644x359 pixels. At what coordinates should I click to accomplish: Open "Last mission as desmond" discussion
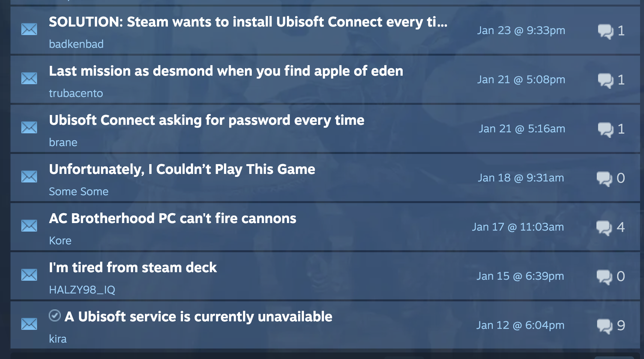coord(226,71)
